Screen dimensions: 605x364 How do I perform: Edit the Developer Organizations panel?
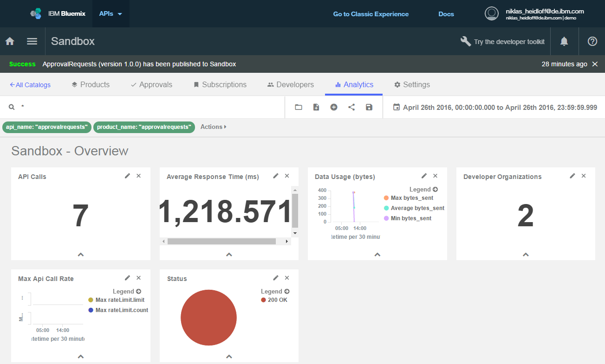(572, 176)
